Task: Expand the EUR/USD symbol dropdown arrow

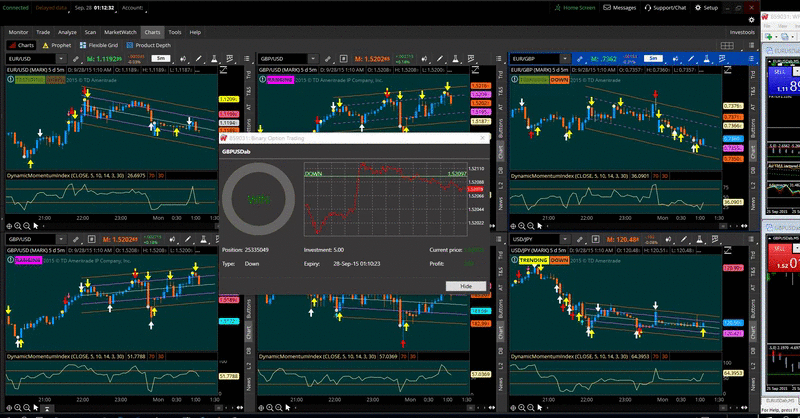Action: (x=61, y=59)
